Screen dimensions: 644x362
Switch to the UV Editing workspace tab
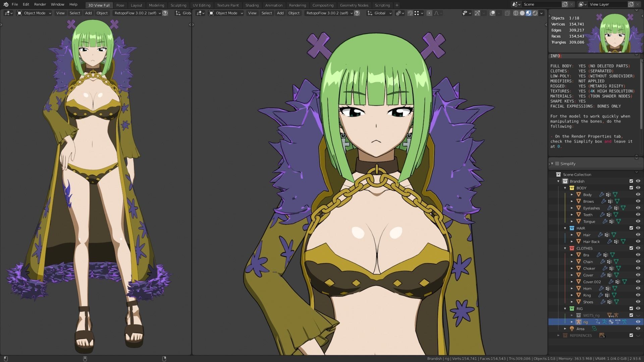tap(201, 5)
